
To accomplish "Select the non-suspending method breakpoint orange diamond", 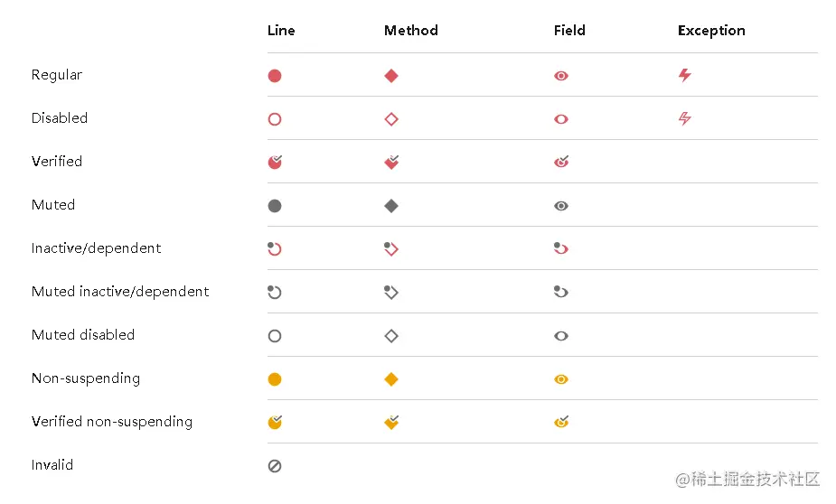I will [x=391, y=379].
